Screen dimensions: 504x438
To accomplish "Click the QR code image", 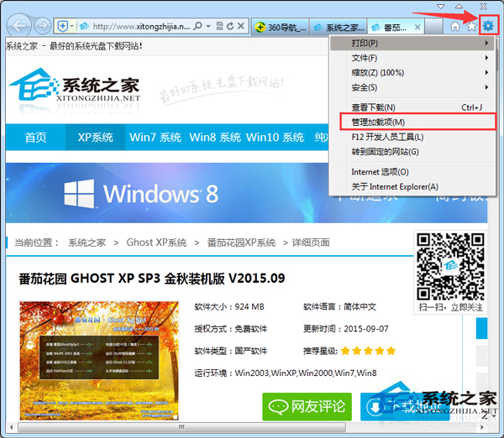I will point(450,267).
